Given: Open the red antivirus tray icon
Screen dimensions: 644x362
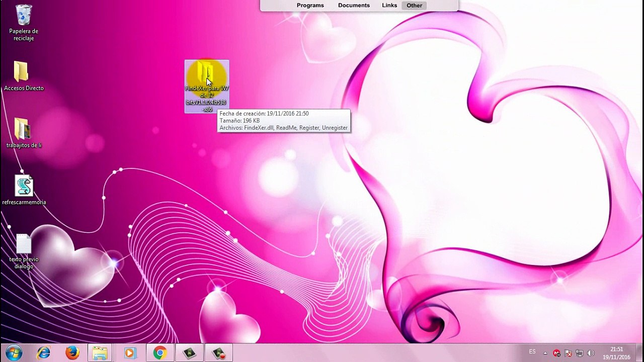Looking at the screenshot, I should tap(556, 353).
